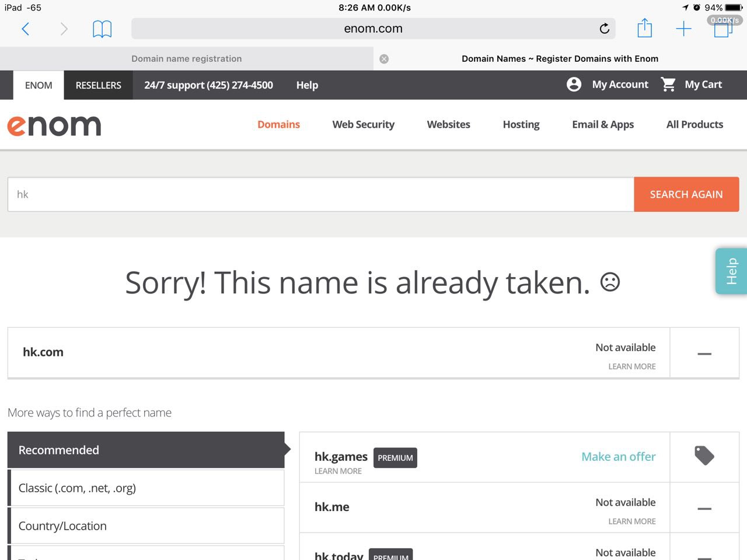Click the hk.com domain name
Viewport: 747px width, 560px height.
pyautogui.click(x=43, y=352)
